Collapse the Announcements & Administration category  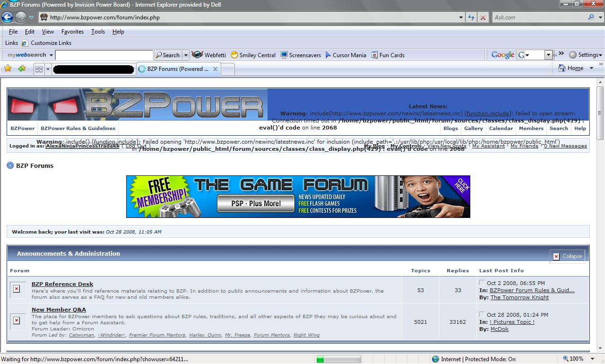(568, 256)
